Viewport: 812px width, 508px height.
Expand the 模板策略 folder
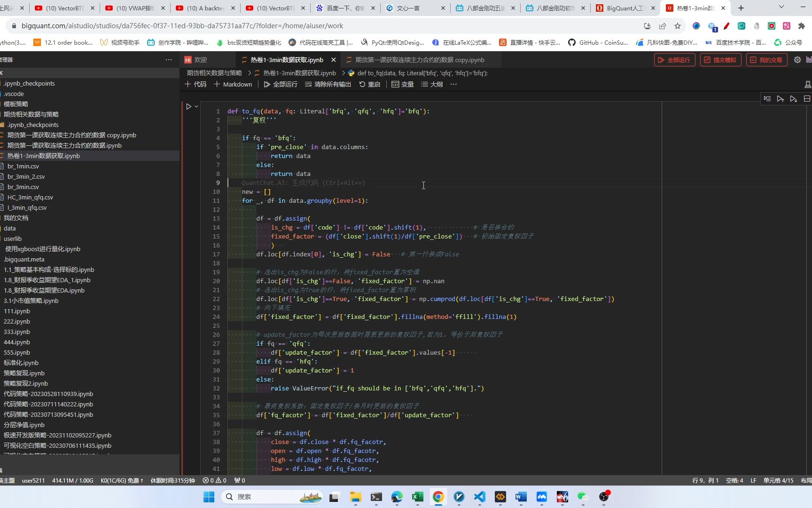[89, 104]
